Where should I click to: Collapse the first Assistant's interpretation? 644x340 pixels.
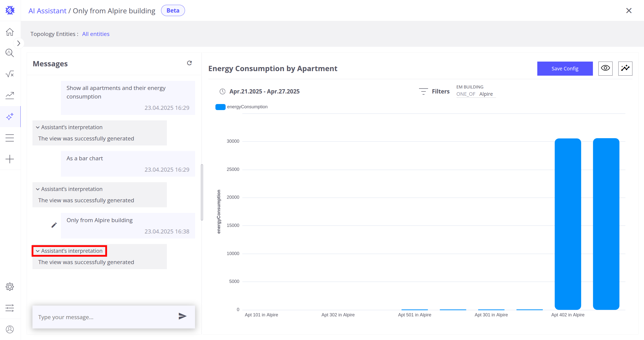pyautogui.click(x=69, y=127)
